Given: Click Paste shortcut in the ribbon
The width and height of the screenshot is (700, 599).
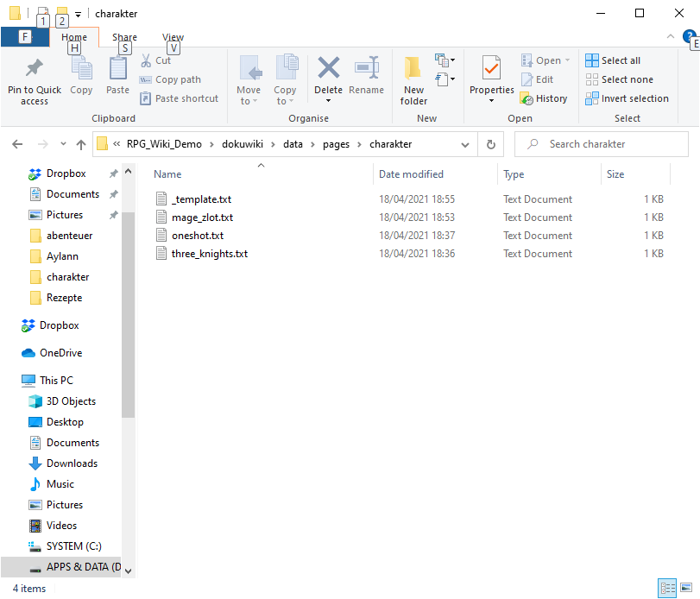Looking at the screenshot, I should pyautogui.click(x=179, y=98).
